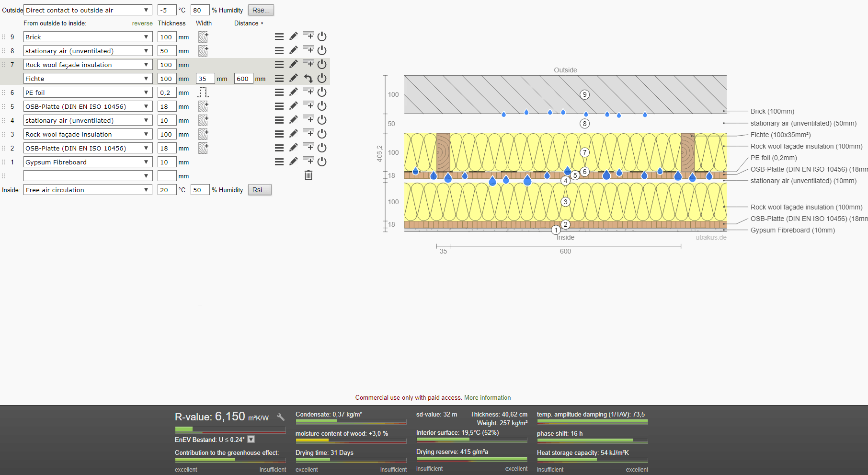Toggle power off for Brick layer
The height and width of the screenshot is (475, 868).
pyautogui.click(x=322, y=37)
